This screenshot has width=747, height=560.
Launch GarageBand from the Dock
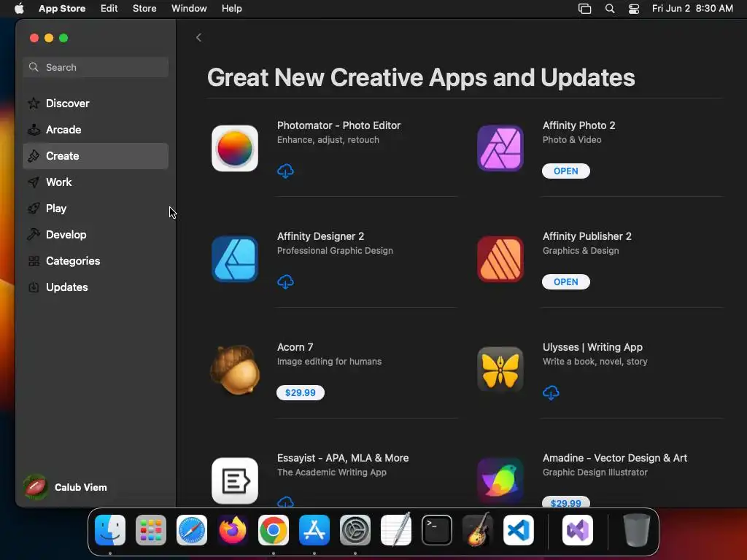pos(478,530)
